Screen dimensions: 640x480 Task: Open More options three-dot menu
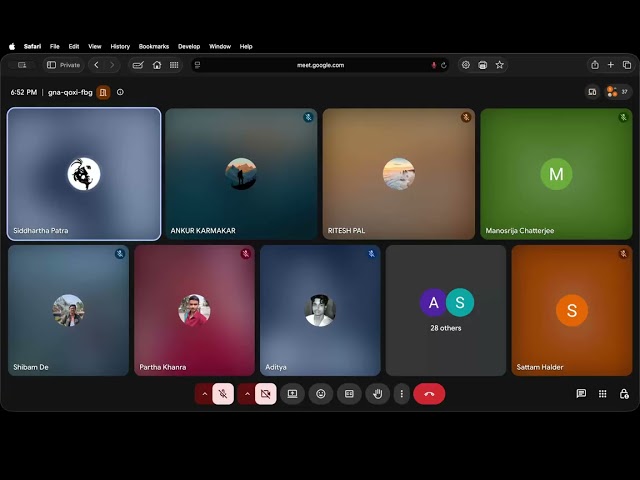(x=402, y=394)
